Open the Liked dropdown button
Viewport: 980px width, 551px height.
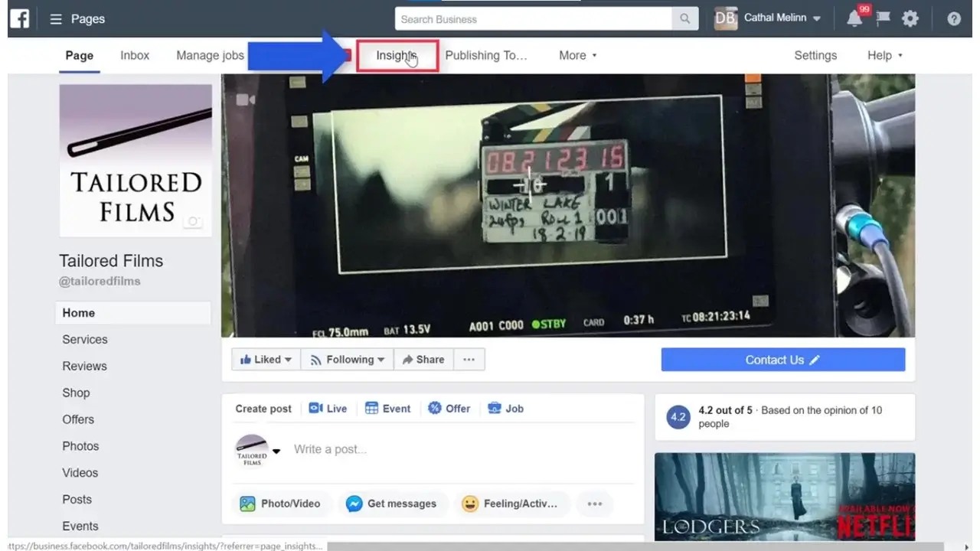tap(266, 360)
